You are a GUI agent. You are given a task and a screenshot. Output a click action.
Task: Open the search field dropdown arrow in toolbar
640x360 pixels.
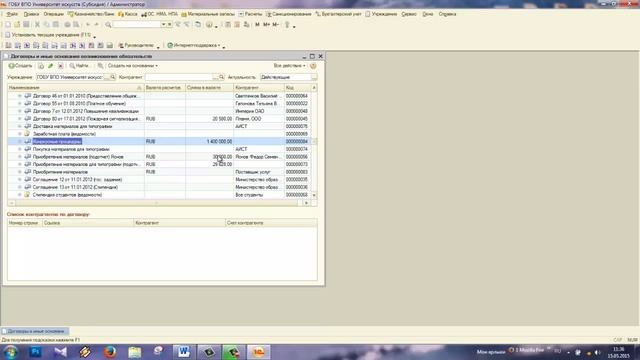pyautogui.click(x=163, y=24)
